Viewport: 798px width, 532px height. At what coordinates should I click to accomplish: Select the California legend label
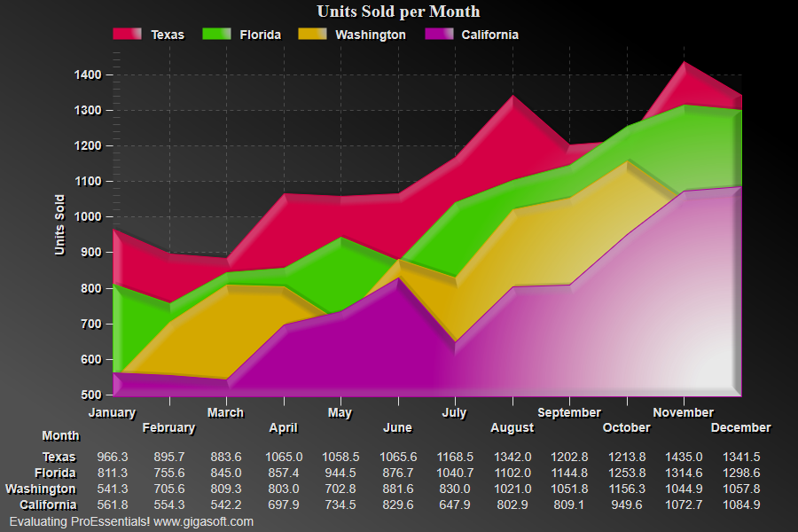pyautogui.click(x=490, y=35)
